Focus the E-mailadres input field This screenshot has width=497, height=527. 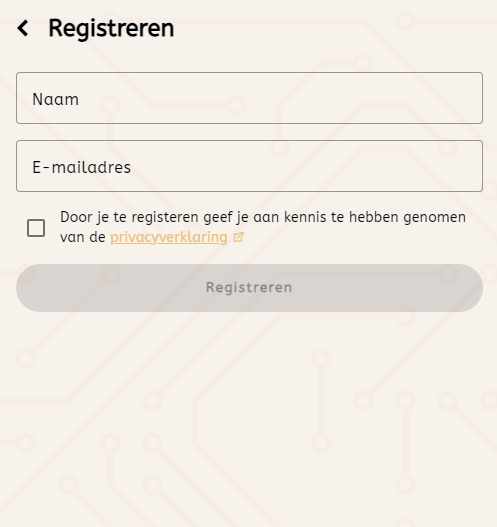[x=249, y=166]
